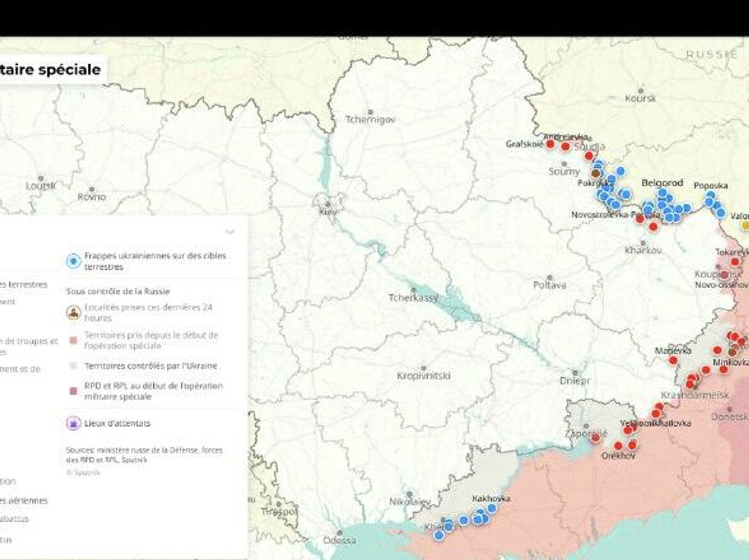The height and width of the screenshot is (560, 749).
Task: Click the red marker below Tokarevka
Action: (735, 262)
